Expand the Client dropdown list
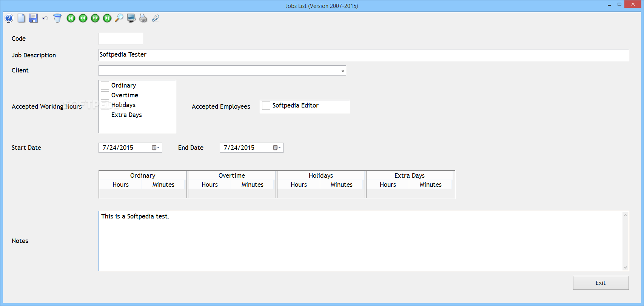Screen dimensions: 644x306 point(343,71)
